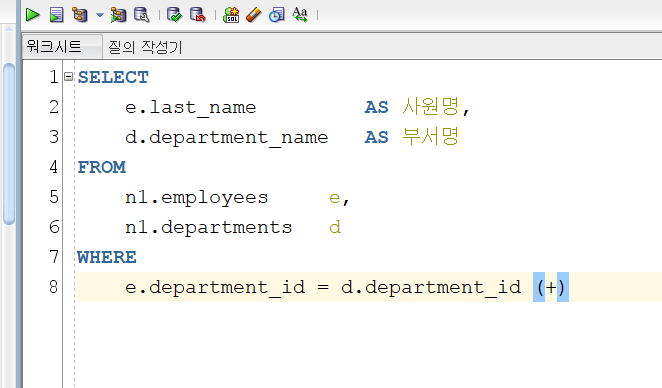Click e.last_name on line 2

coord(190,108)
